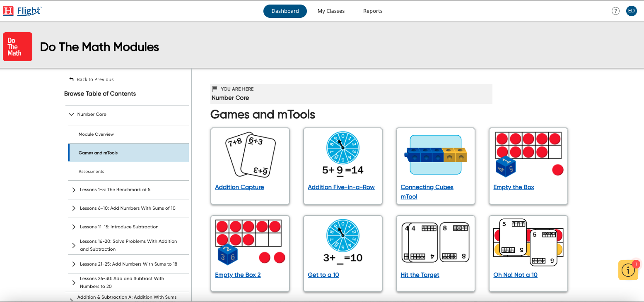Collapse the Number Core section
The width and height of the screenshot is (644, 302).
click(x=71, y=114)
